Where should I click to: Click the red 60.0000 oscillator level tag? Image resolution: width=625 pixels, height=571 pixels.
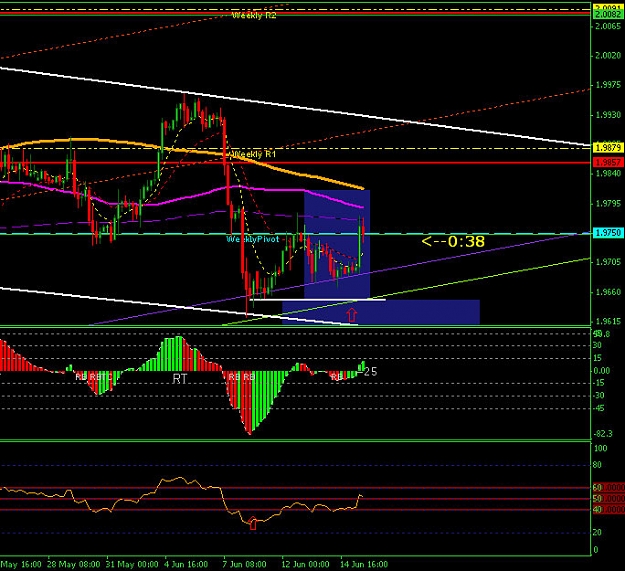coord(608,488)
